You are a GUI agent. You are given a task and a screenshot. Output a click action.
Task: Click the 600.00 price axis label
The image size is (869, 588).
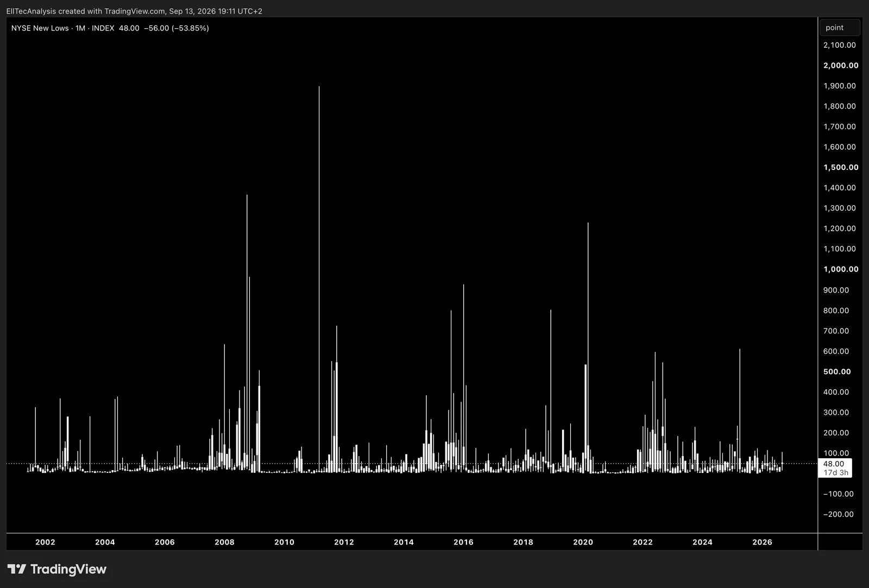tap(836, 351)
